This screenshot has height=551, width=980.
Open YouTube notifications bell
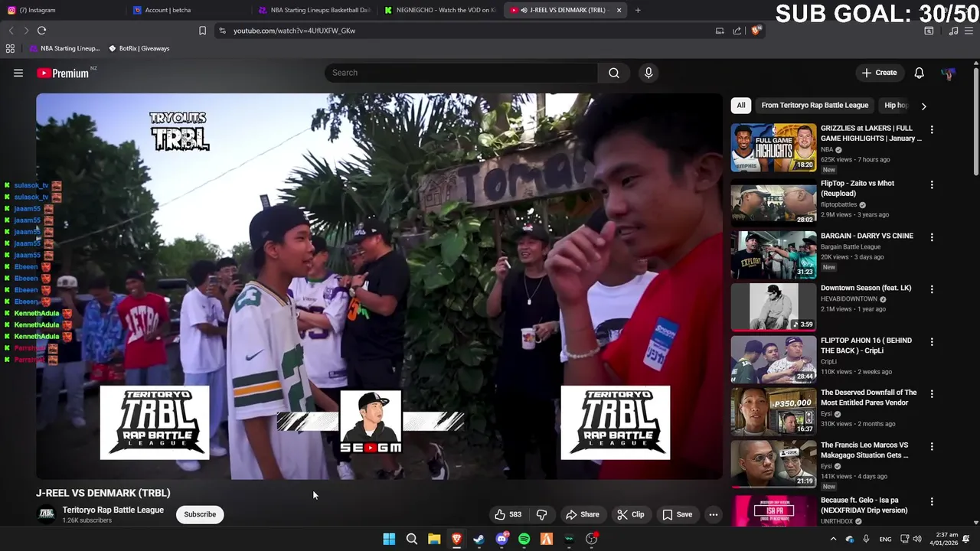pos(919,73)
